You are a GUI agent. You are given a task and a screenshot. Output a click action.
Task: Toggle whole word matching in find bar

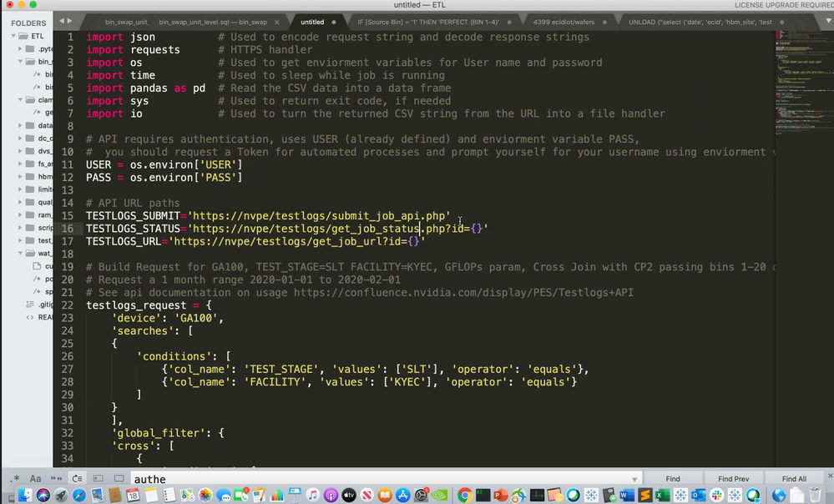57,478
